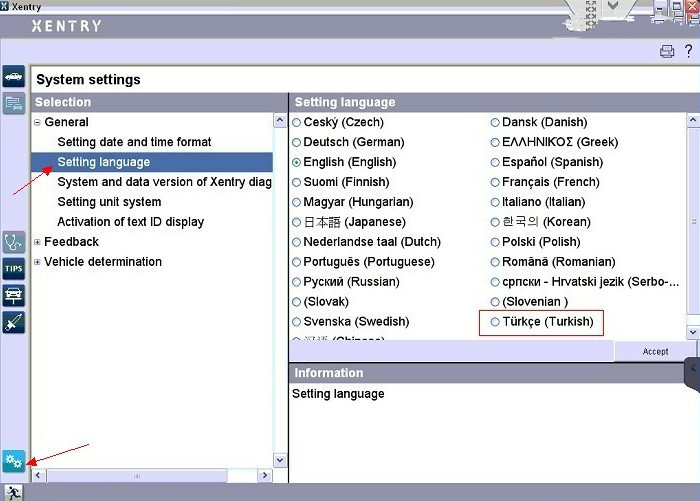The image size is (700, 501).
Task: Select Dansk (Danish) radio button
Action: 495,122
